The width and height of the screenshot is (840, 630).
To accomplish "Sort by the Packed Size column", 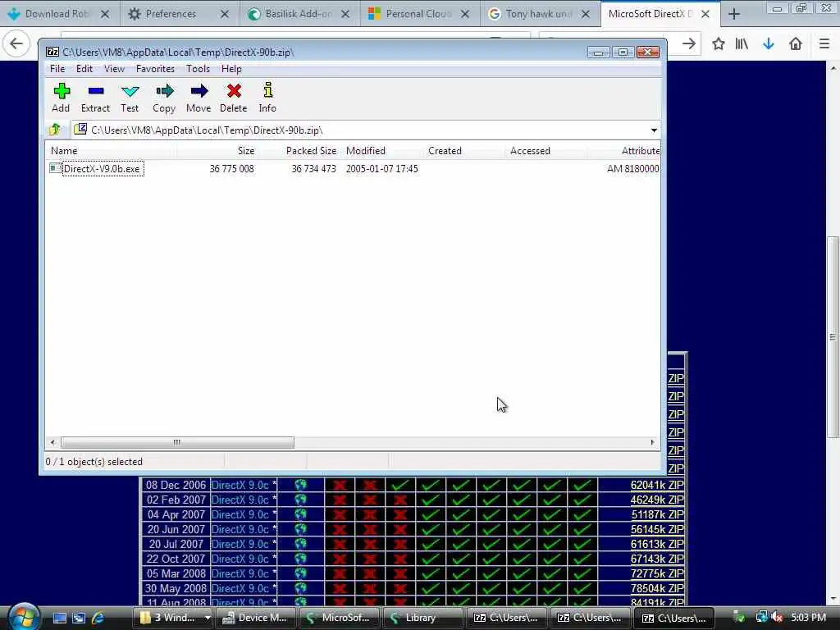I will click(x=299, y=151).
